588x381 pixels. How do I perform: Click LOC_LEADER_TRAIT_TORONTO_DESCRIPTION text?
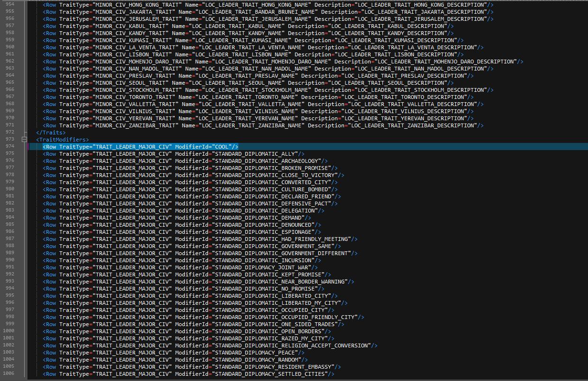[x=406, y=97]
